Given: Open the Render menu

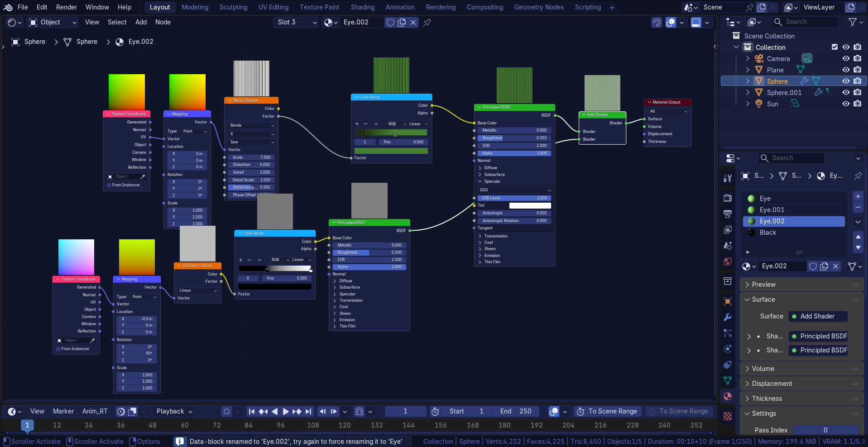Looking at the screenshot, I should click(67, 7).
